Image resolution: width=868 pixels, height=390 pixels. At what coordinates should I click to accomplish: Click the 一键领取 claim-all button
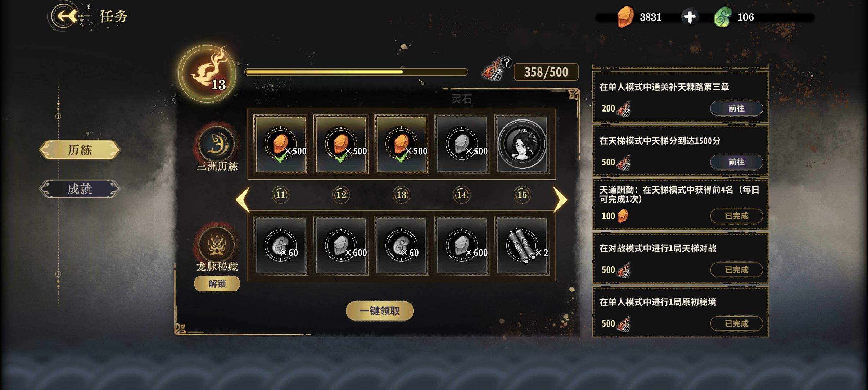coord(380,311)
